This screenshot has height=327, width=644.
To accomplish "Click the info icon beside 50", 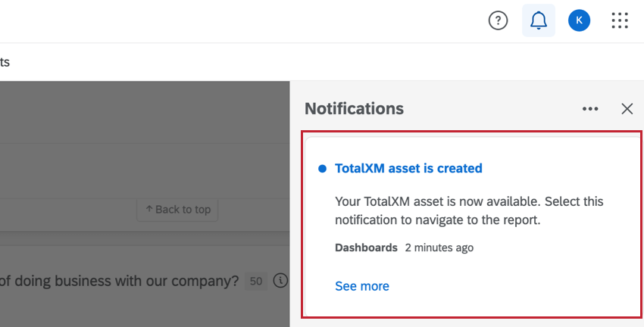I will click(x=280, y=281).
